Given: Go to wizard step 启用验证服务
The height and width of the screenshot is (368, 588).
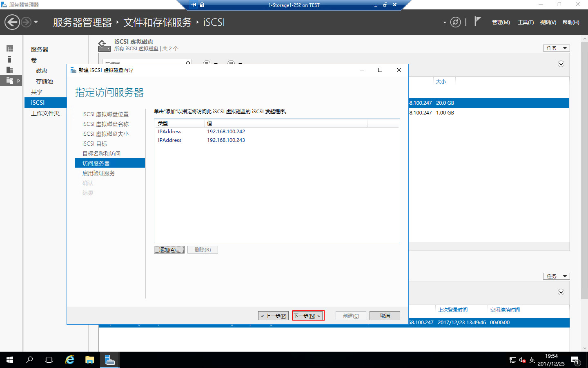Looking at the screenshot, I should (98, 173).
